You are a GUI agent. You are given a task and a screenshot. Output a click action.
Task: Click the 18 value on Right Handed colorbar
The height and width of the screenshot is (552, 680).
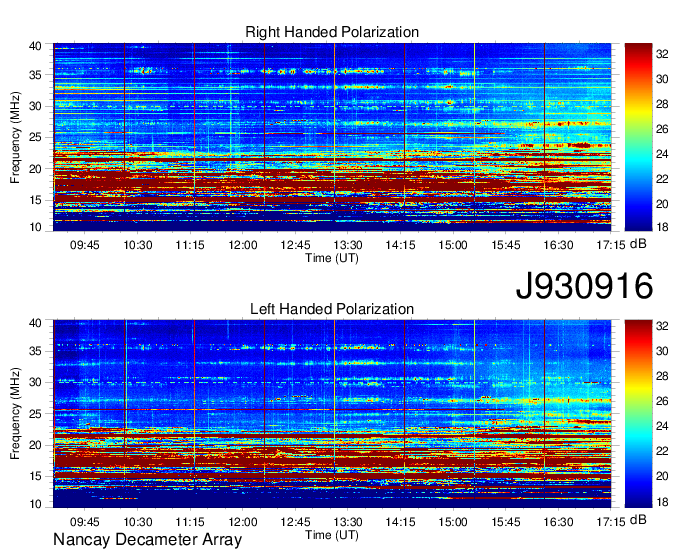(662, 226)
